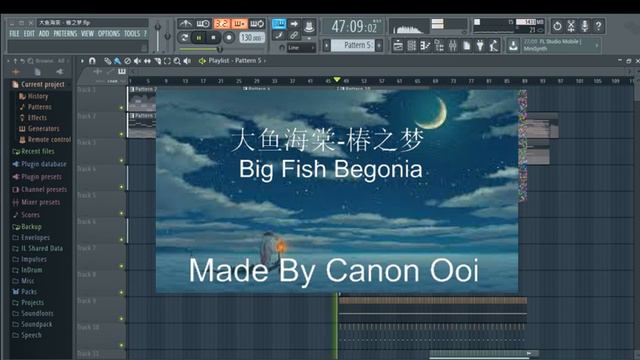640x360 pixels.
Task: Select the playlist Slice tool
Action: 158,61
